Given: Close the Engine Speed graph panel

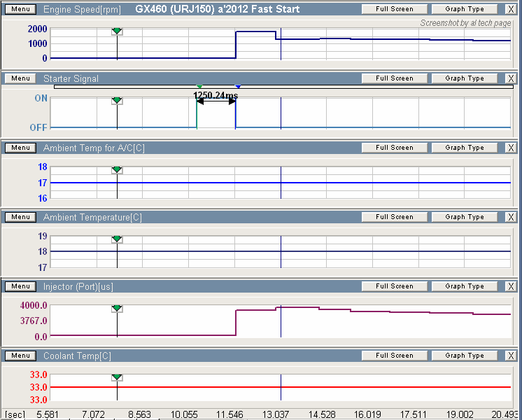Looking at the screenshot, I should [511, 9].
